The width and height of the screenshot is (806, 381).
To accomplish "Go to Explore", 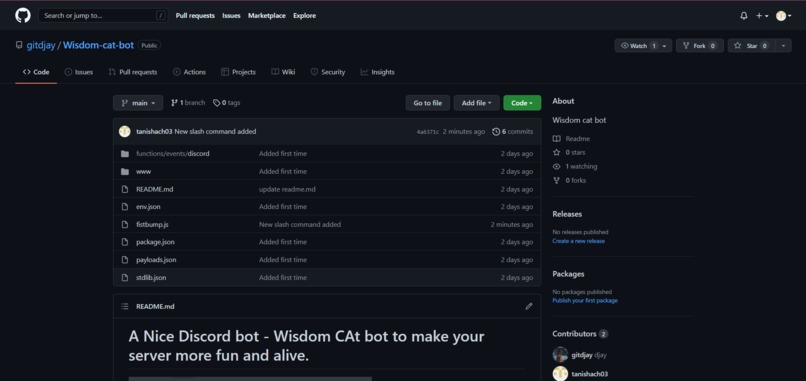I will click(304, 15).
